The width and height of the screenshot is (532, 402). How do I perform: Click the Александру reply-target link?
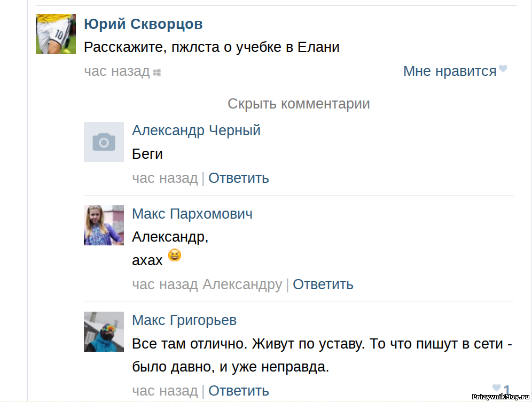point(242,284)
